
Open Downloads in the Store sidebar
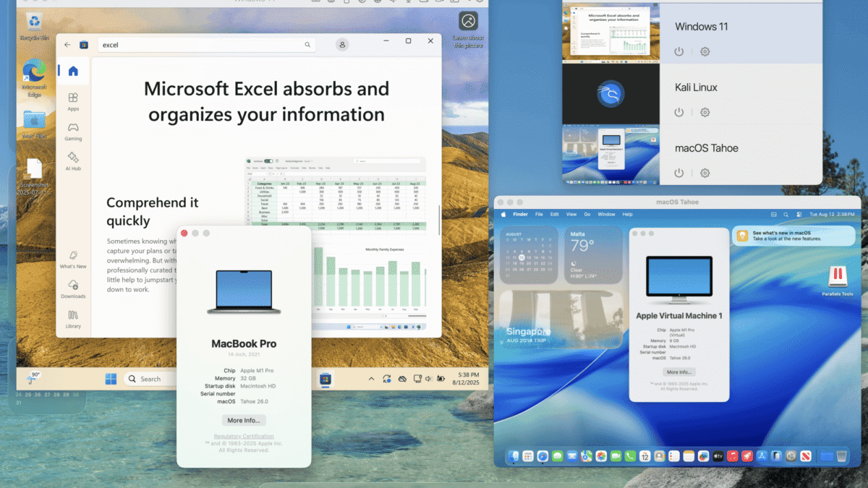(x=73, y=288)
